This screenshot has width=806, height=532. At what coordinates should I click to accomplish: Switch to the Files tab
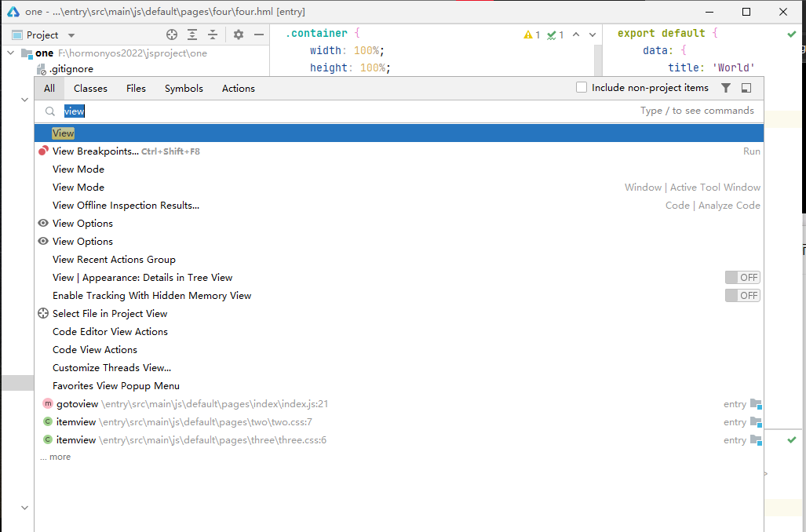coord(137,89)
